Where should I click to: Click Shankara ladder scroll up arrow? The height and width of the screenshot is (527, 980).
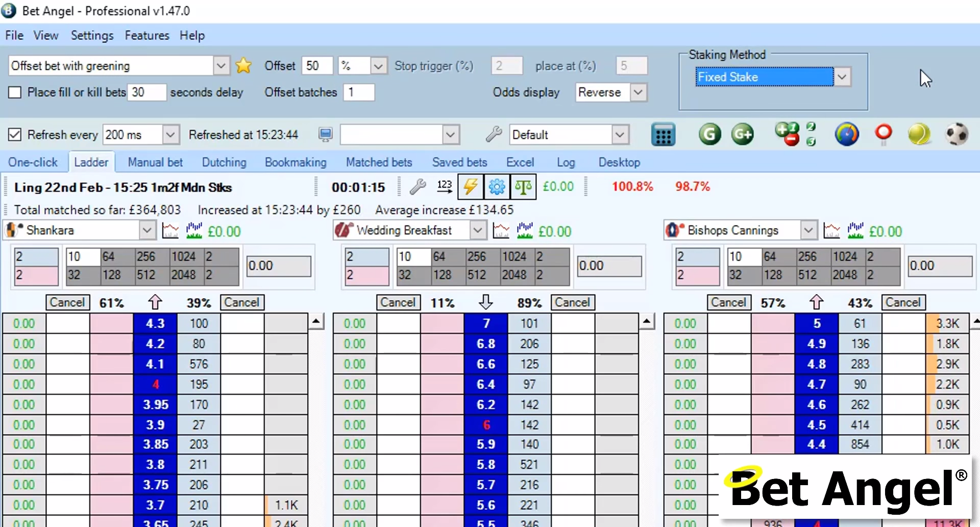tap(316, 322)
